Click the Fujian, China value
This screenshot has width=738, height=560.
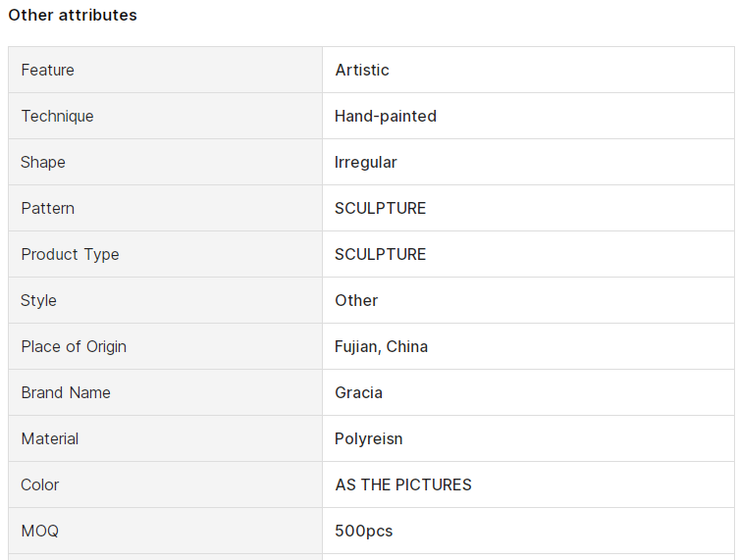point(381,346)
